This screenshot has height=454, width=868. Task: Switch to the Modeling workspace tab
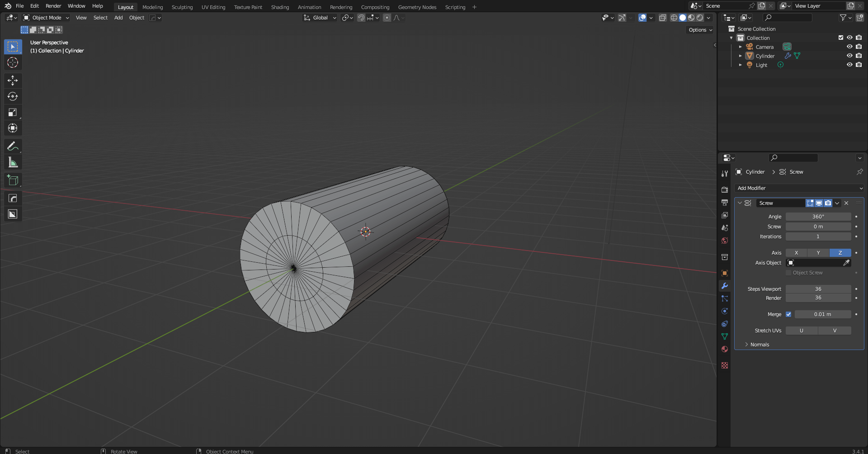pos(152,7)
